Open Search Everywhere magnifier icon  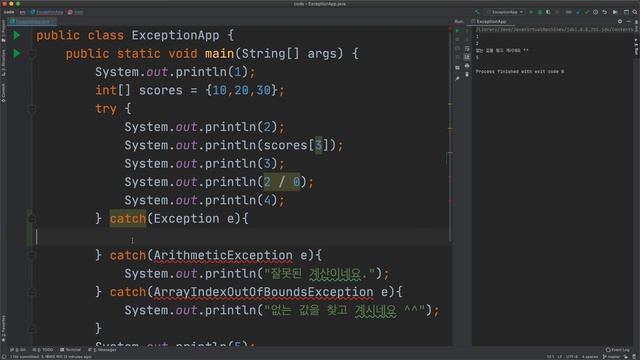pos(635,12)
